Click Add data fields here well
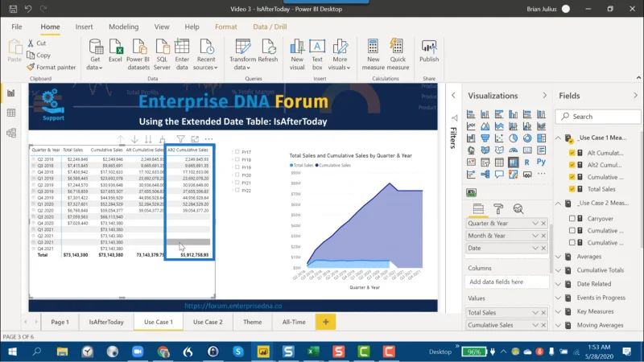644x362 pixels. (507, 282)
